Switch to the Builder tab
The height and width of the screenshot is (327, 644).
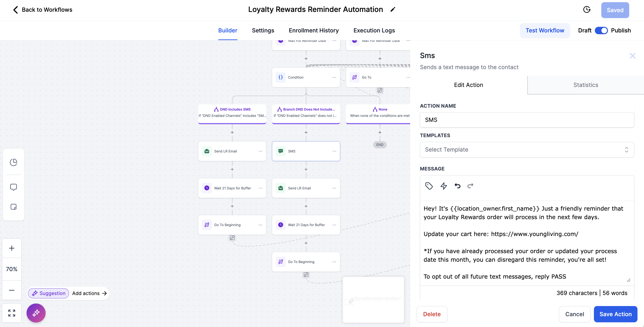(x=228, y=30)
